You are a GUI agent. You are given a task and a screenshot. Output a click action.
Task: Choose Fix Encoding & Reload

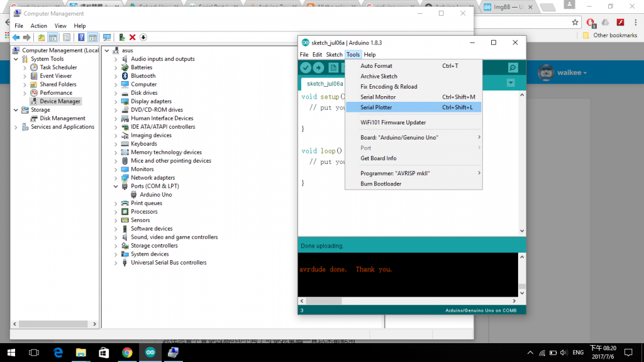(x=414, y=87)
